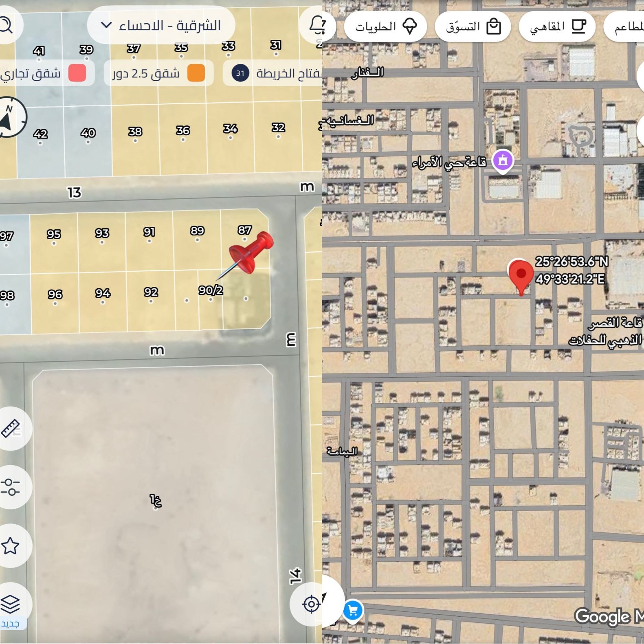This screenshot has height=644, width=644.
Task: Select the التسوّق category chip
Action: [x=473, y=27]
